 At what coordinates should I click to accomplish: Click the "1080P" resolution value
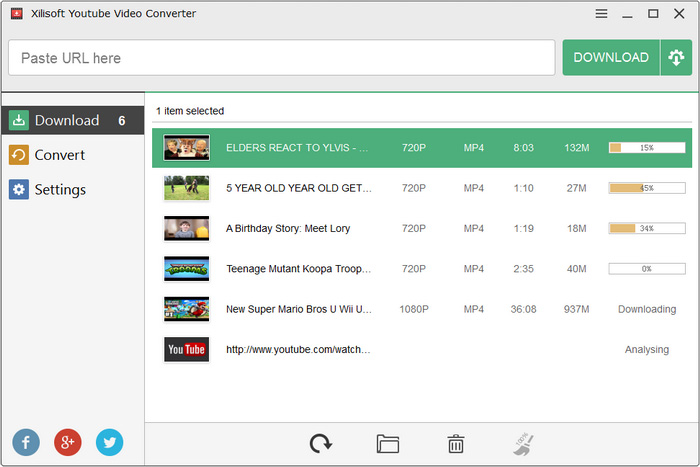coord(414,309)
